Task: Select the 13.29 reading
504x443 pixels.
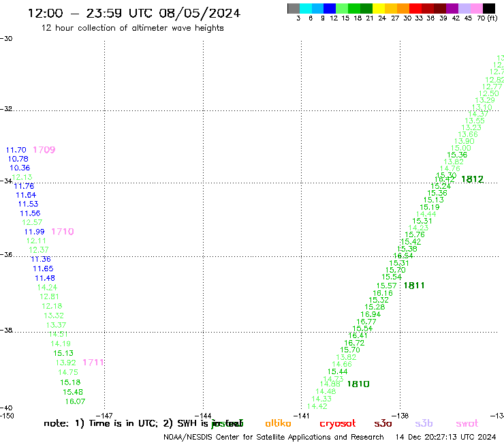Action: pyautogui.click(x=485, y=100)
